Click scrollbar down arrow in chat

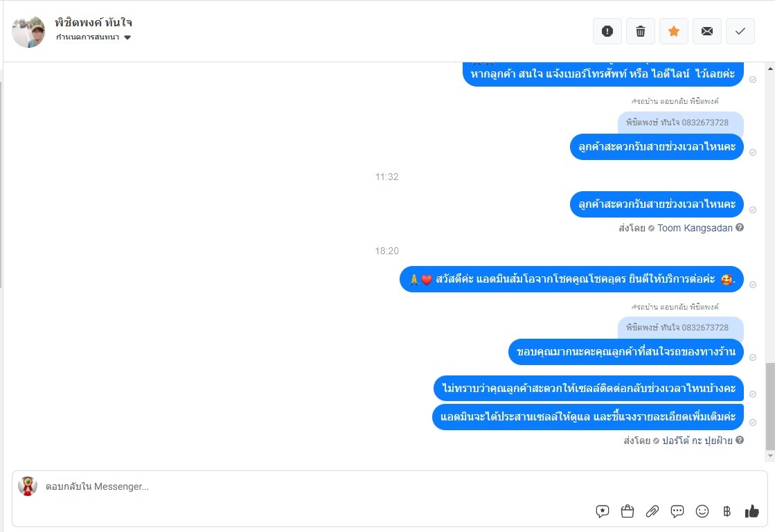click(770, 456)
